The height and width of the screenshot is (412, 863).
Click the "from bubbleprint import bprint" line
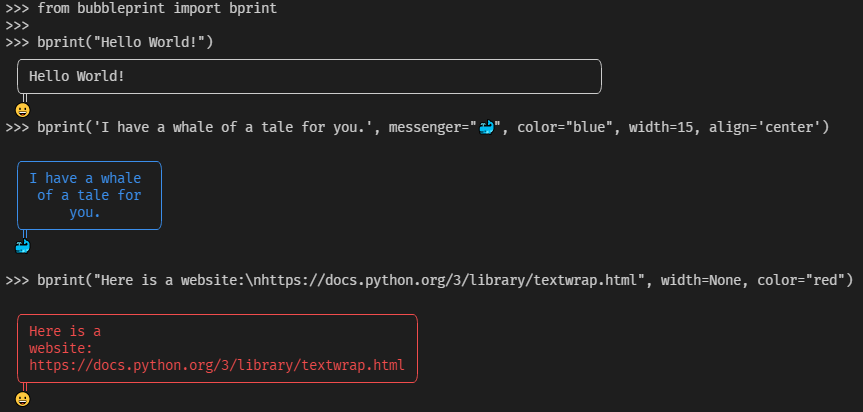click(x=157, y=8)
